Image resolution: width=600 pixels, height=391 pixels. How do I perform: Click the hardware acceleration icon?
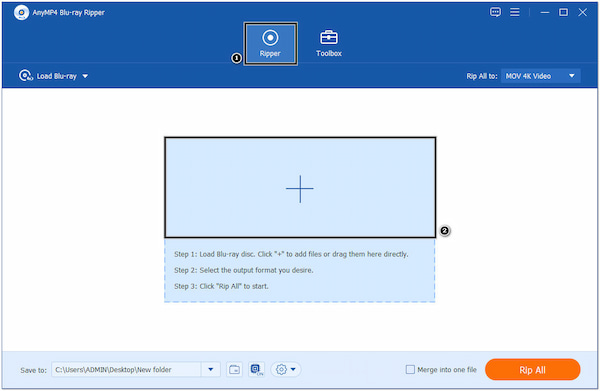(256, 370)
